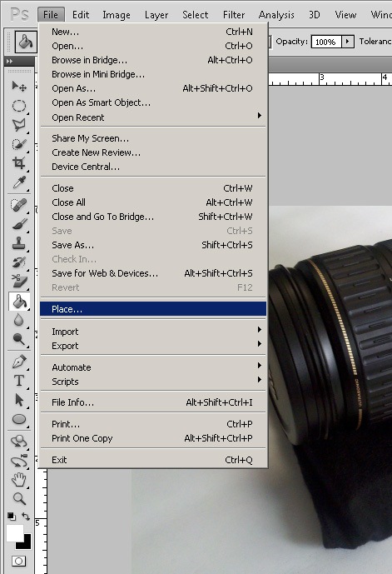Choose New… from File menu
Viewport: 392px width, 574px height.
tap(153, 32)
